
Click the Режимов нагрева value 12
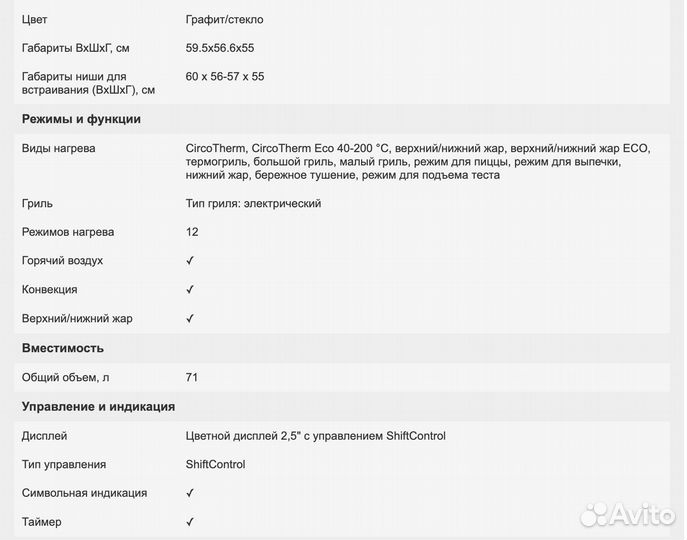click(x=192, y=232)
